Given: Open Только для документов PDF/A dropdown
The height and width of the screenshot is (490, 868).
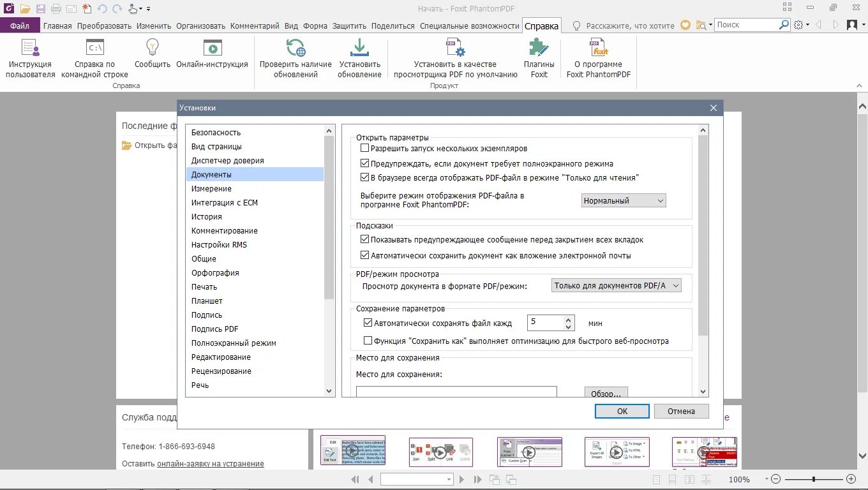Looking at the screenshot, I should [x=617, y=285].
